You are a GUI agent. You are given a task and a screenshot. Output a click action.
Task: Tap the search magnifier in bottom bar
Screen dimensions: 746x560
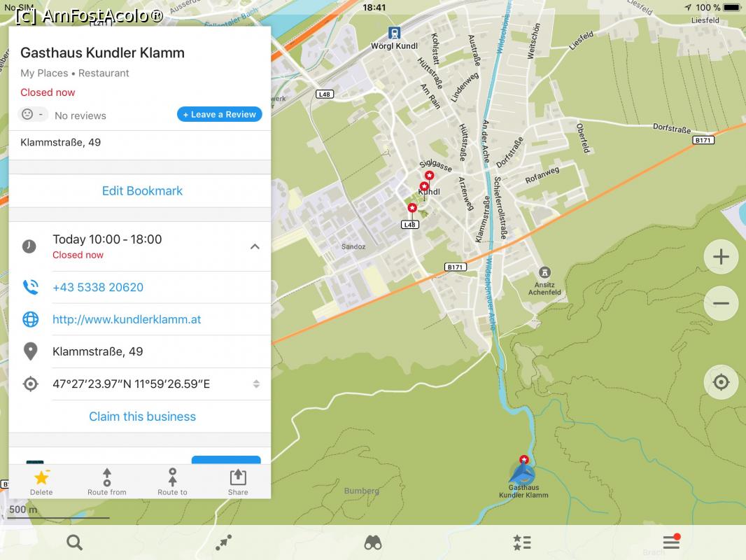[74, 542]
